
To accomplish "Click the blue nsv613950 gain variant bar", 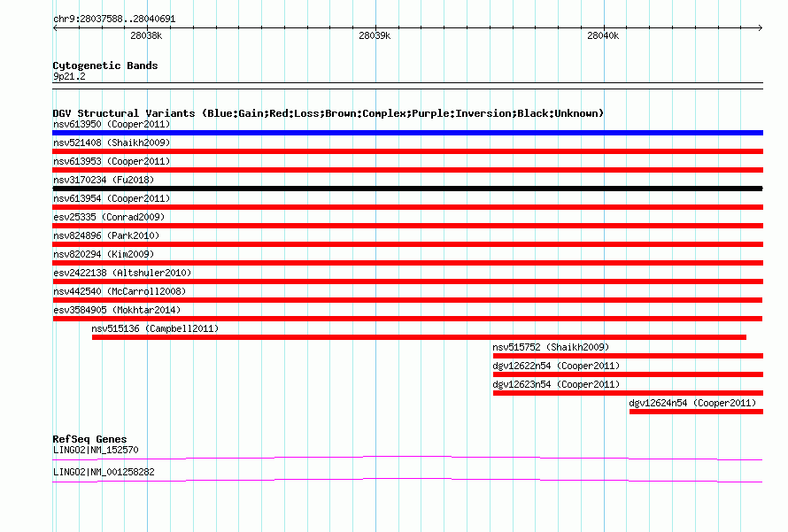I will [x=407, y=133].
